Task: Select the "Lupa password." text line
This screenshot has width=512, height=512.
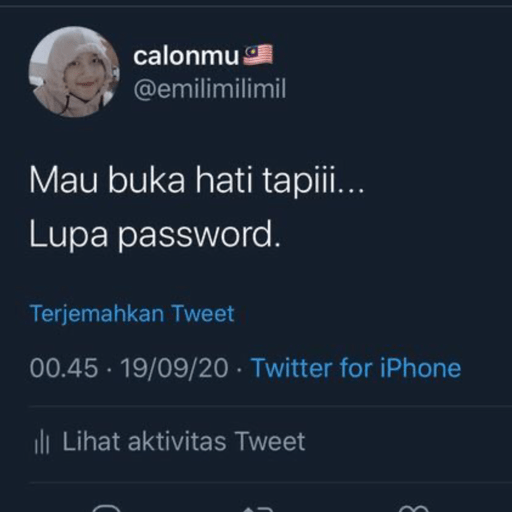Action: coord(155,235)
